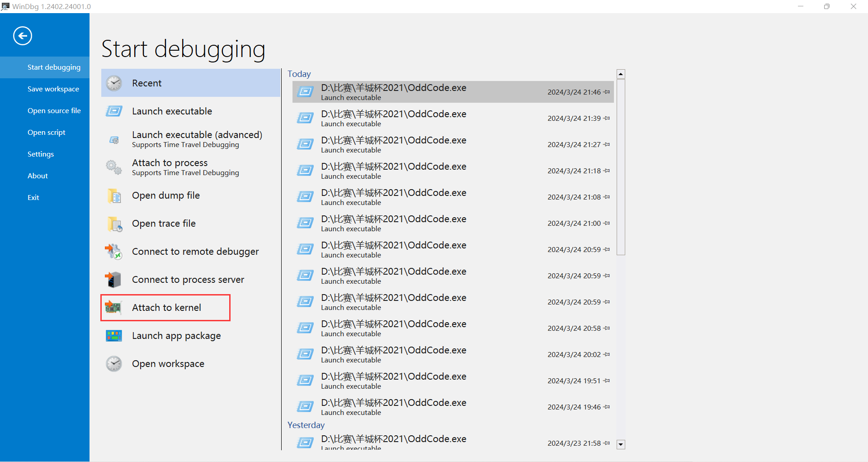Viewport: 868px width, 462px height.
Task: Select Connect to remote debugger option
Action: (191, 252)
